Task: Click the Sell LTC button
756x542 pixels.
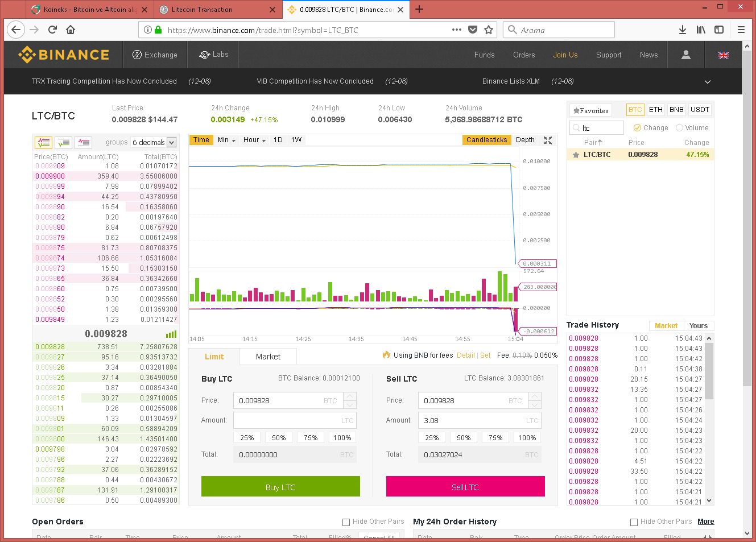Action: pyautogui.click(x=465, y=486)
